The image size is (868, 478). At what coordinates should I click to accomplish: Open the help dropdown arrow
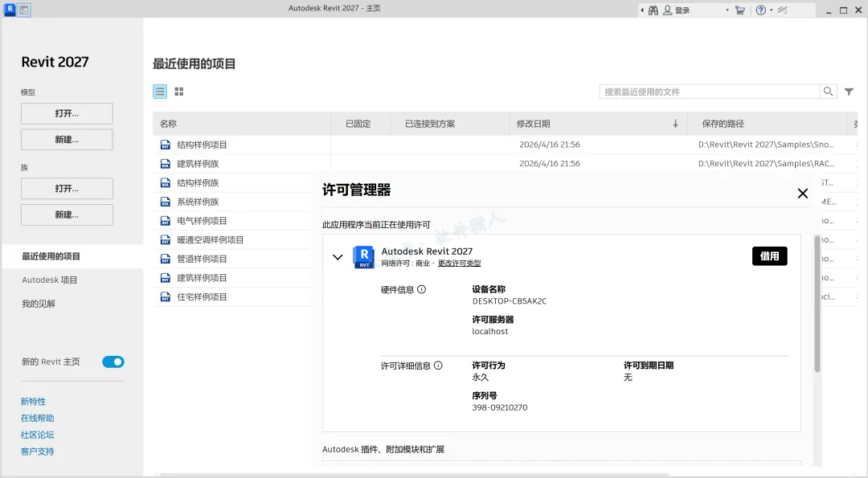pyautogui.click(x=771, y=10)
